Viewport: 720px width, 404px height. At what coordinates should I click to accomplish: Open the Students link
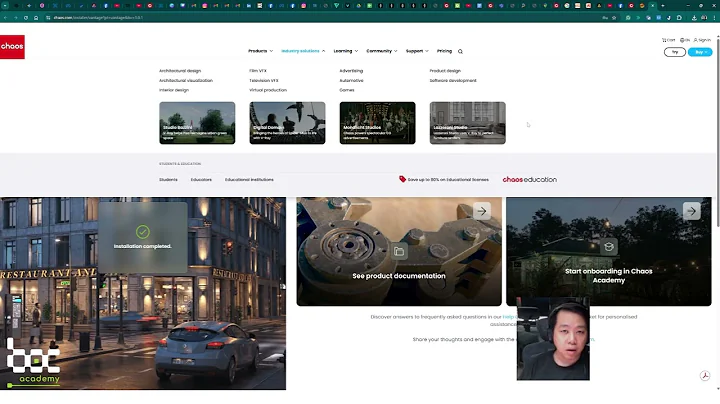point(168,180)
